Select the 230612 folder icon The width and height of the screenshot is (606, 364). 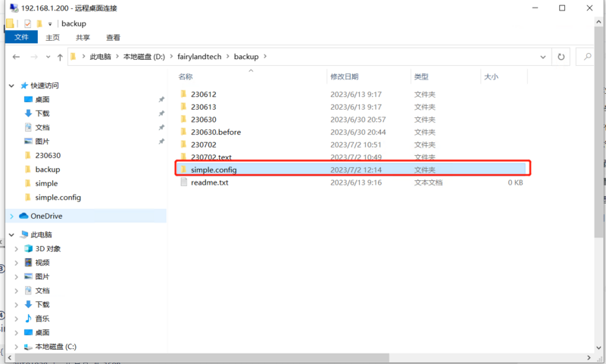(183, 95)
